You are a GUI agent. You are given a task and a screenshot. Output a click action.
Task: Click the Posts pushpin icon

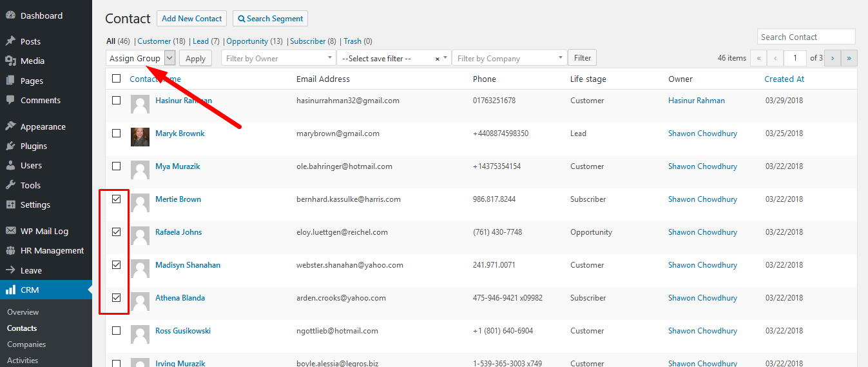pos(10,41)
